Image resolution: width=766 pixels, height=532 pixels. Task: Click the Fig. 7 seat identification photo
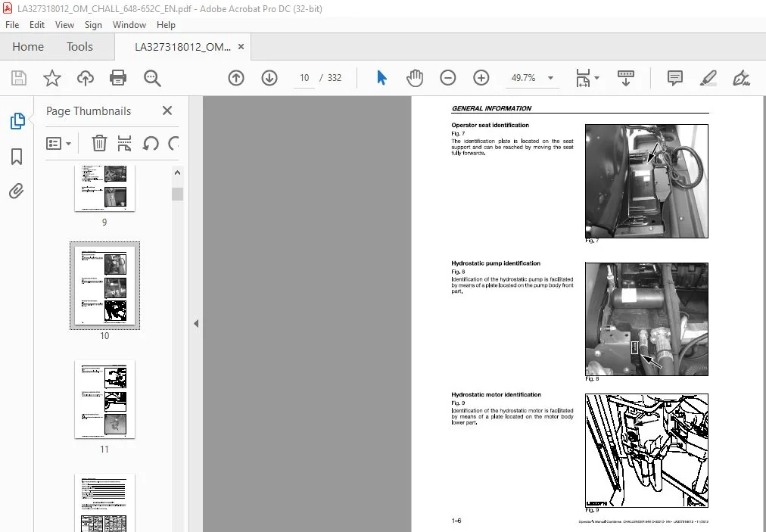pyautogui.click(x=646, y=181)
